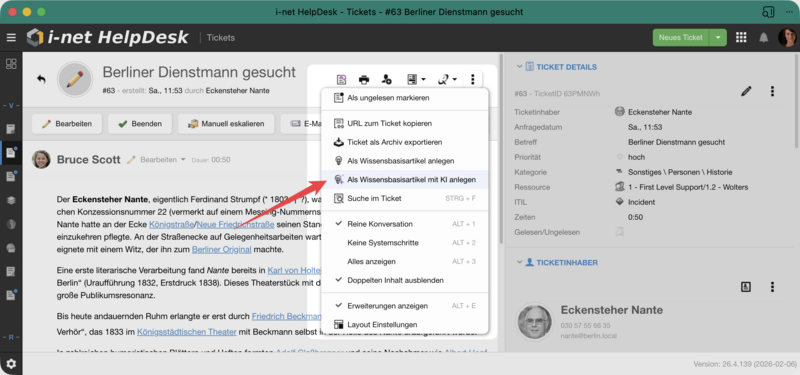
Task: Click the Beenden button
Action: [x=139, y=123]
